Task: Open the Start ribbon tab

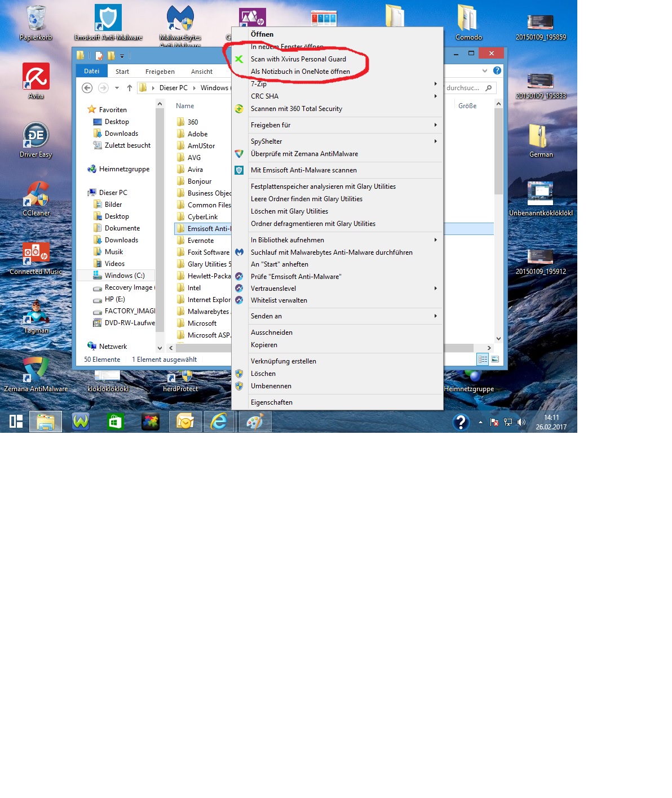Action: click(122, 72)
